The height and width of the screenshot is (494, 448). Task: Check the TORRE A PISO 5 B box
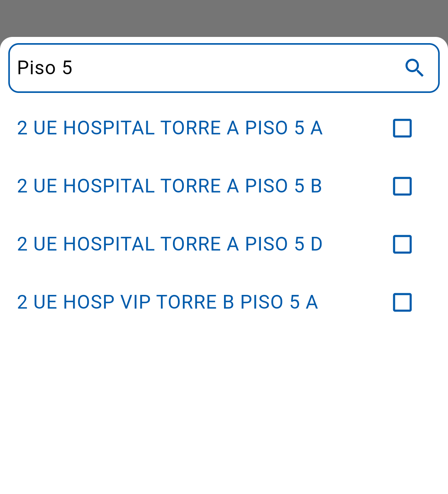[x=402, y=186]
